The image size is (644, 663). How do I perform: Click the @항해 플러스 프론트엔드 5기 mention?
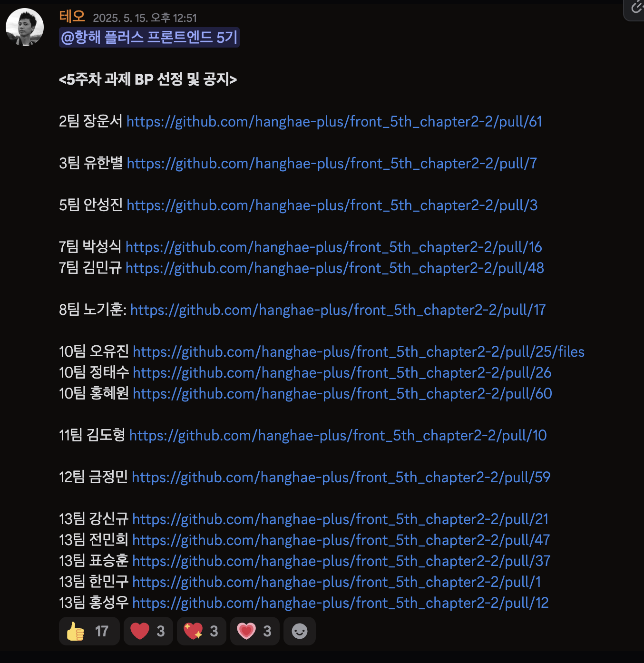pos(149,37)
